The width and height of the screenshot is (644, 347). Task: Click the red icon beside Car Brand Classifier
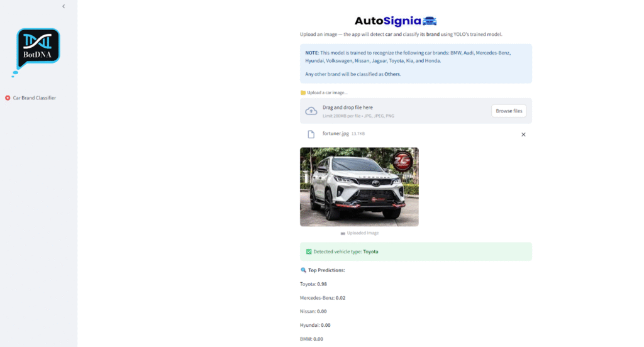(x=8, y=98)
